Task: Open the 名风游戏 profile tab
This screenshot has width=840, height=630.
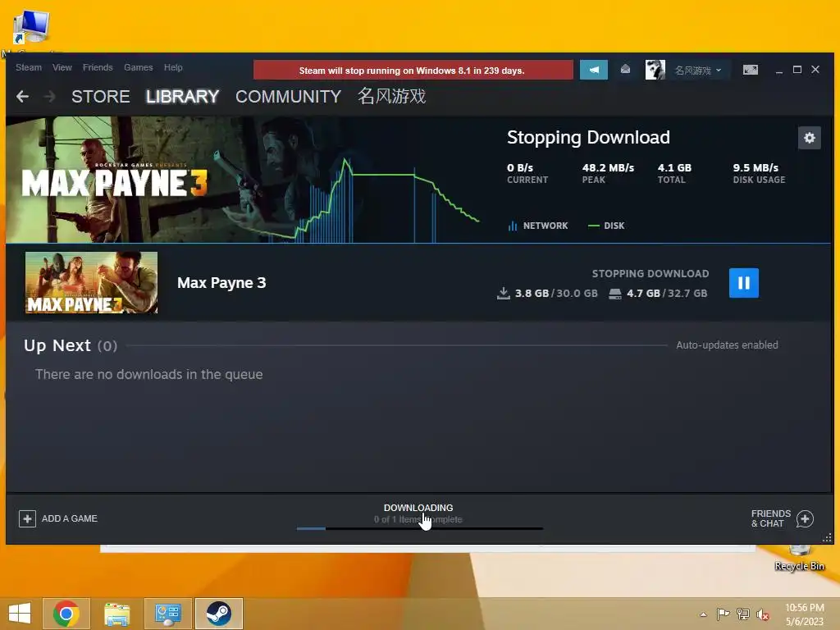Action: (x=391, y=97)
